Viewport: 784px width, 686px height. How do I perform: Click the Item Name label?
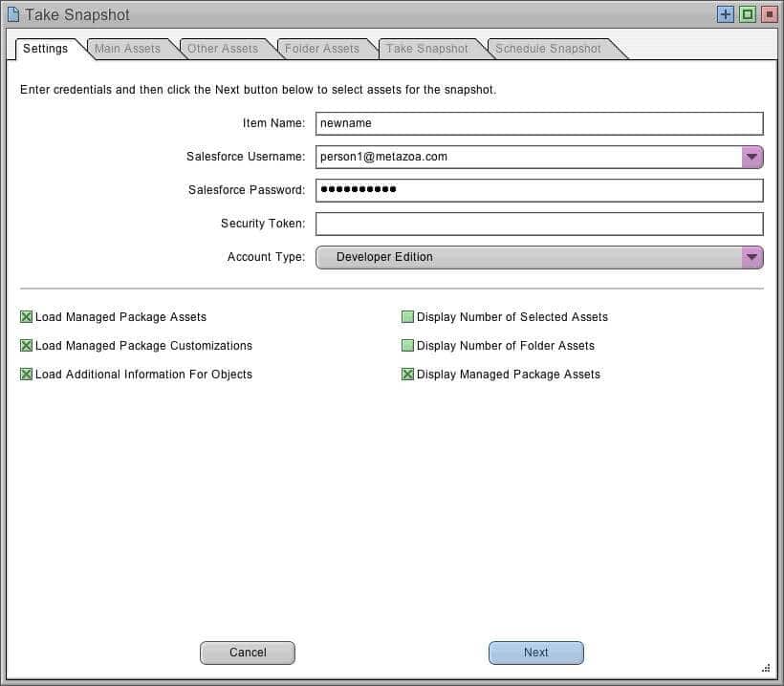tap(273, 123)
